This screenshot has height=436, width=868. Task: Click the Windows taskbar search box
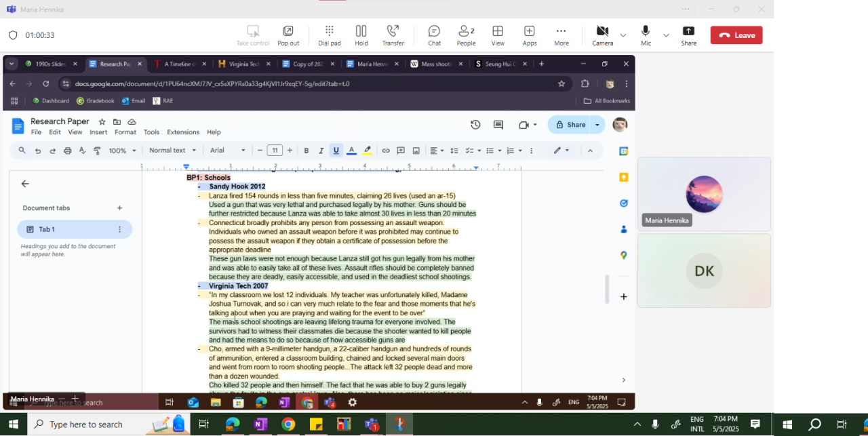(x=85, y=424)
